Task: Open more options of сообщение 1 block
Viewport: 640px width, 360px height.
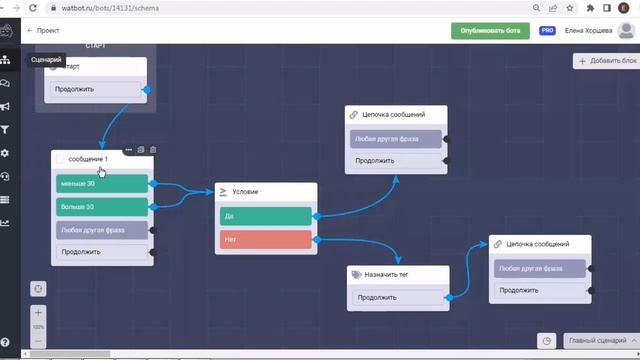Action: [x=129, y=150]
